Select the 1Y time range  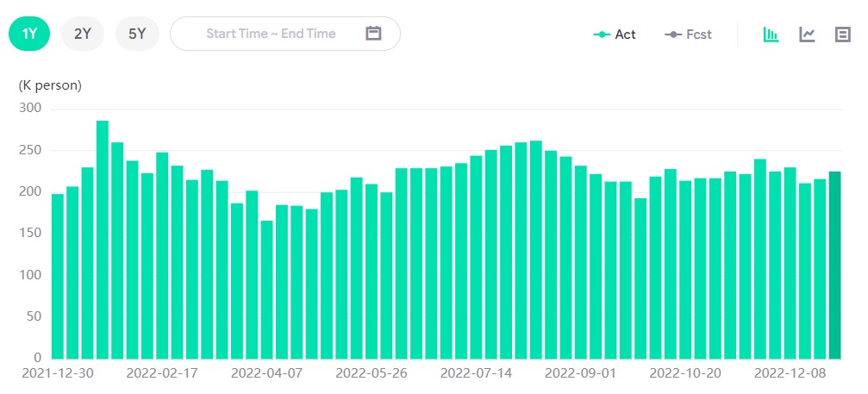pyautogui.click(x=29, y=34)
